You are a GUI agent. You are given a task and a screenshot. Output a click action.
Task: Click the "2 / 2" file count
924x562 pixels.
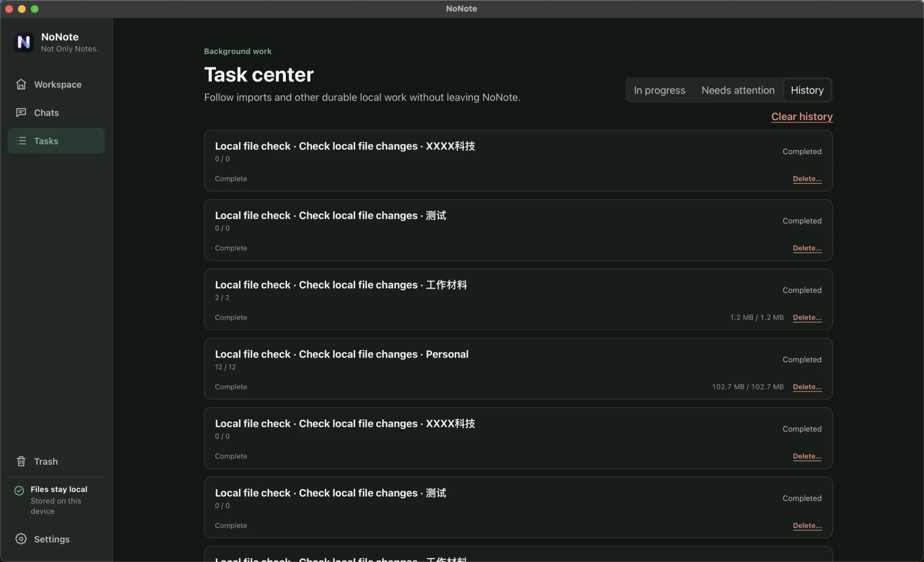pos(222,297)
